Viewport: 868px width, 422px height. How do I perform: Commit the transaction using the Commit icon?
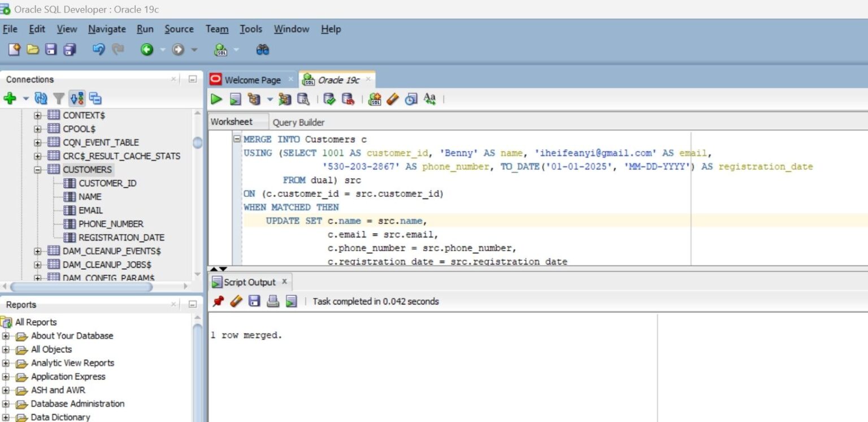pos(329,99)
